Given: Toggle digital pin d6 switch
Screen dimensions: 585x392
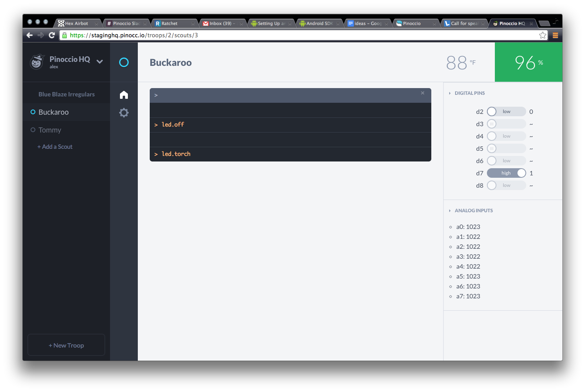Looking at the screenshot, I should (506, 161).
